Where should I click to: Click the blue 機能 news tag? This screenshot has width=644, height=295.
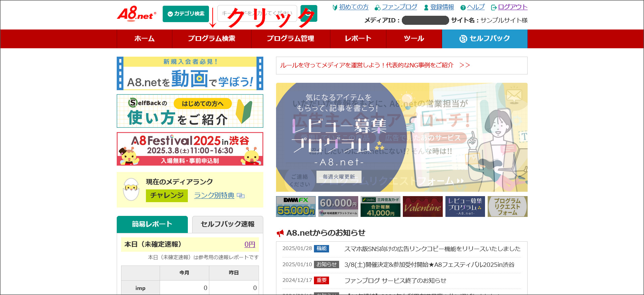click(x=321, y=248)
